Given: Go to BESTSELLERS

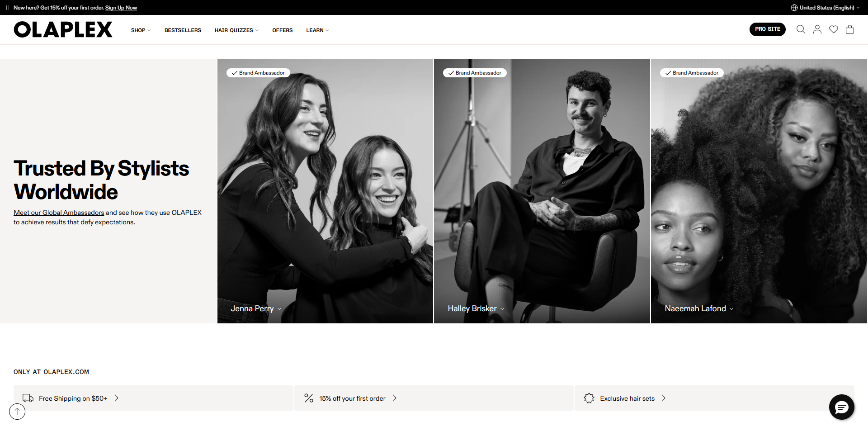Looking at the screenshot, I should pos(183,30).
